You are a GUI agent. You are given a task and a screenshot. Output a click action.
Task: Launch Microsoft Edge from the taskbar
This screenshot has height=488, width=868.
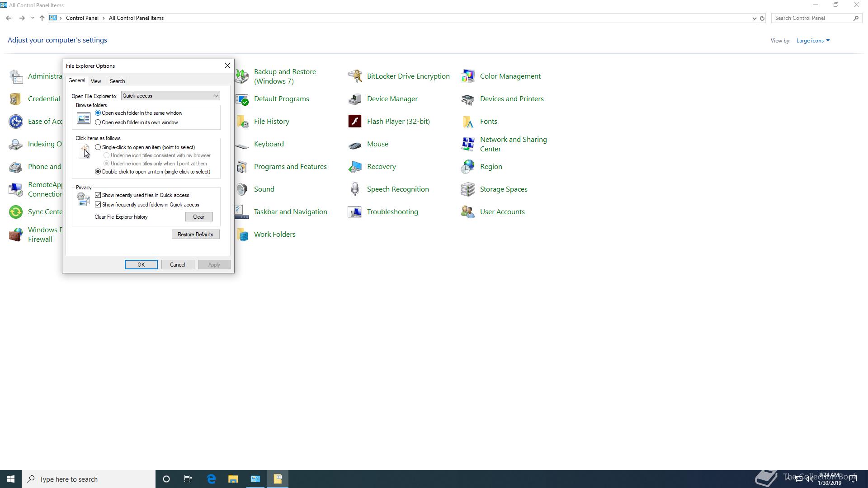211,479
